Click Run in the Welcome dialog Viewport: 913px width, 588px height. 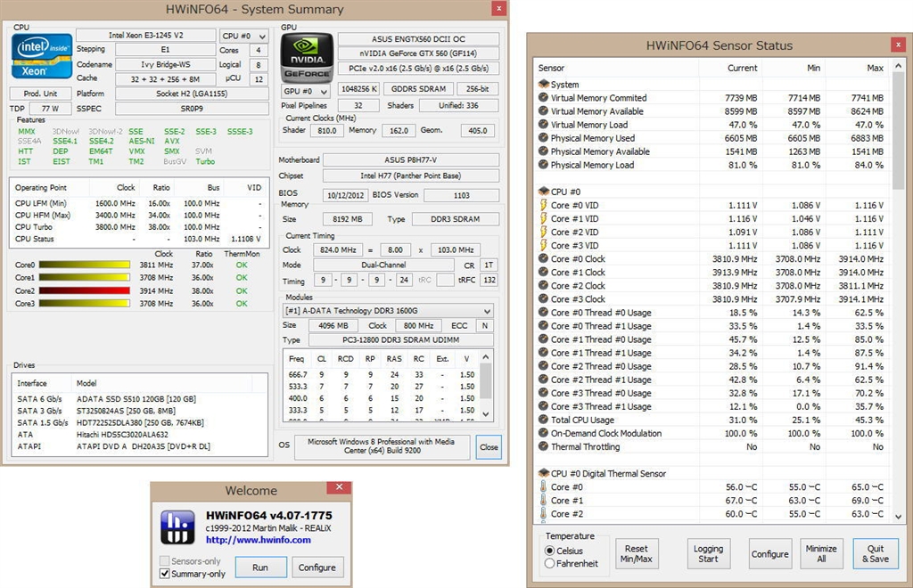point(260,567)
